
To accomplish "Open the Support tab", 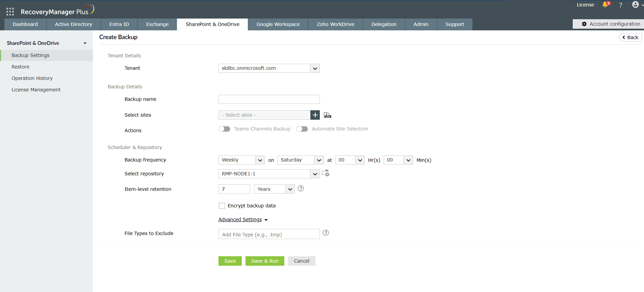I will pos(455,24).
